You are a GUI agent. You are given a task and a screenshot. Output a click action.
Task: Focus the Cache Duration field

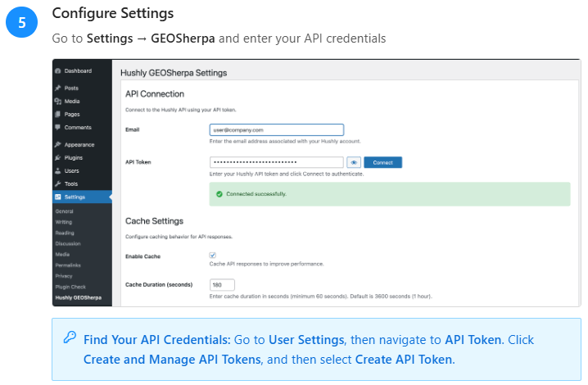pos(222,285)
